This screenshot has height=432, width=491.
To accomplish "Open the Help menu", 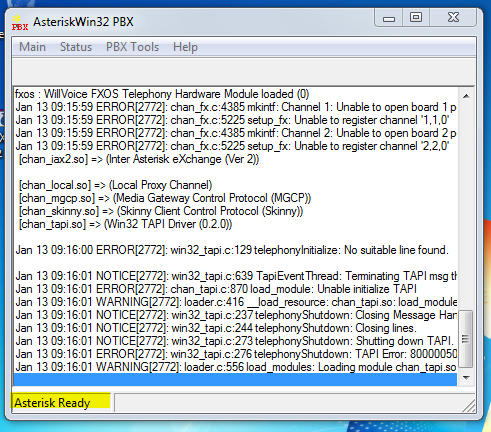I will pyautogui.click(x=185, y=47).
